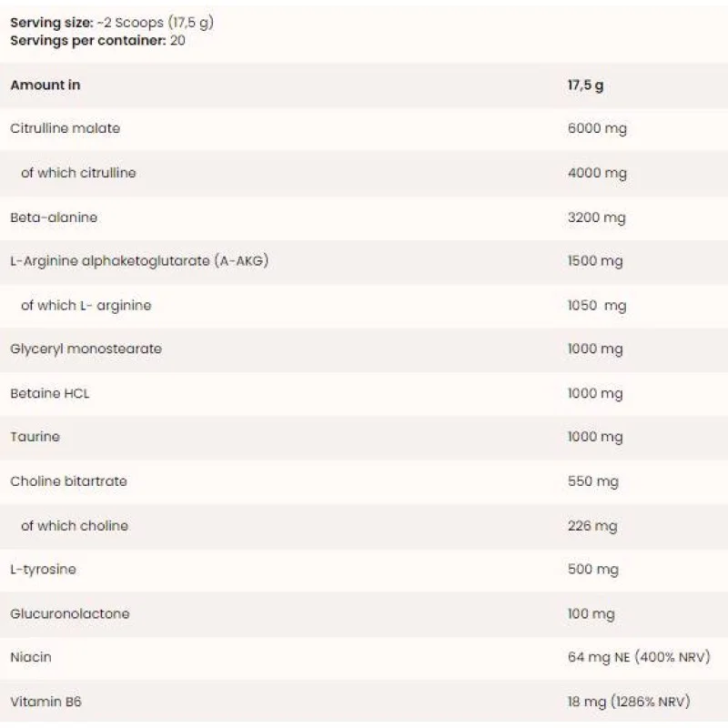Viewport: 728px width, 728px height.
Task: Click the Amount in header cell
Action: pos(45,85)
